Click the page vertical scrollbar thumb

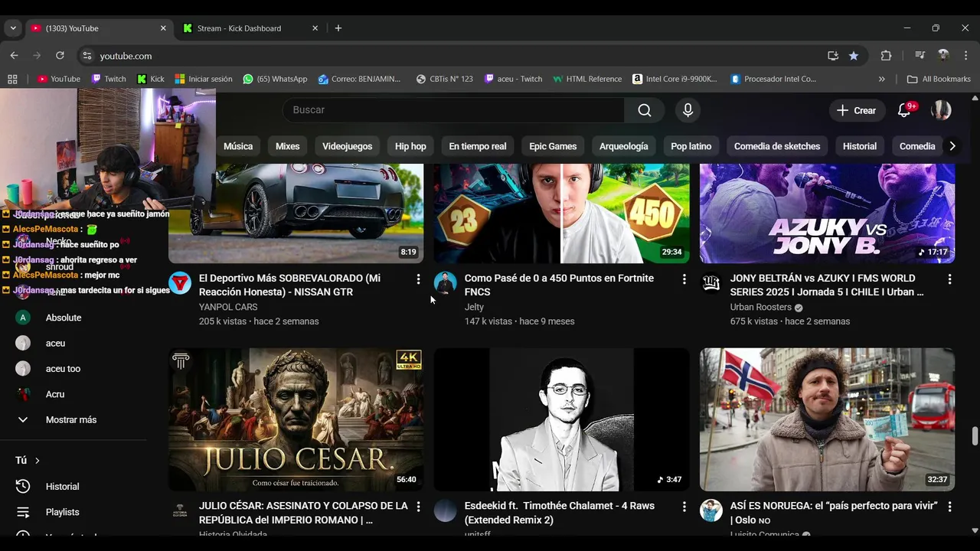975,436
